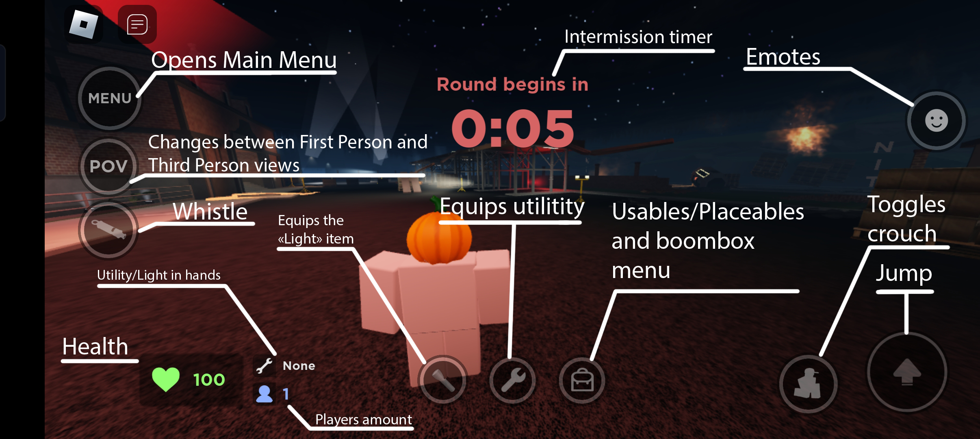
Task: Open the MENU main menu button
Action: (x=109, y=98)
